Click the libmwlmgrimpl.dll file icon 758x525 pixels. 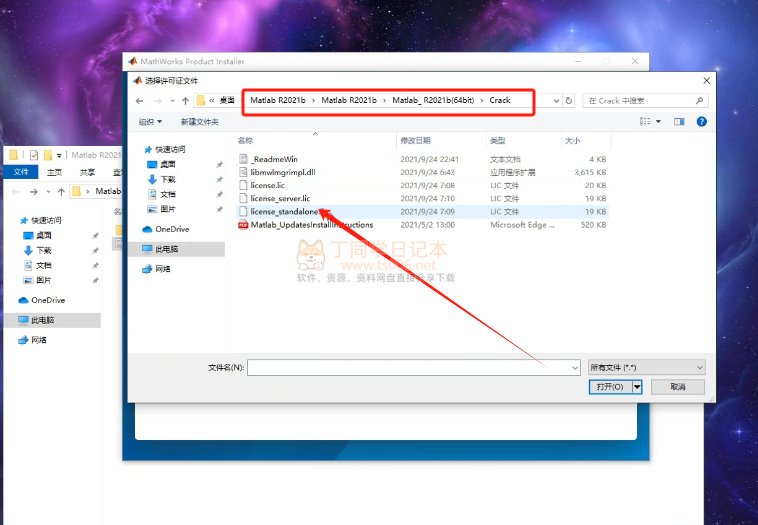click(243, 172)
